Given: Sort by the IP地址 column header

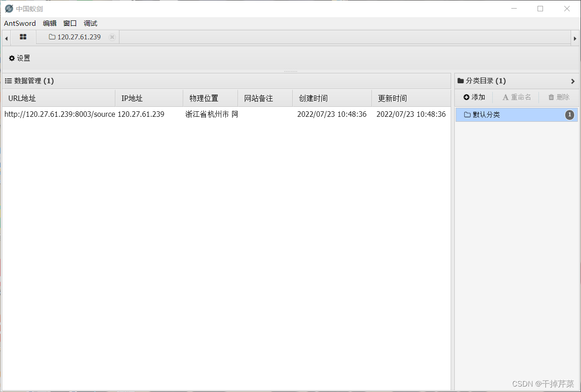Looking at the screenshot, I should pyautogui.click(x=149, y=98).
